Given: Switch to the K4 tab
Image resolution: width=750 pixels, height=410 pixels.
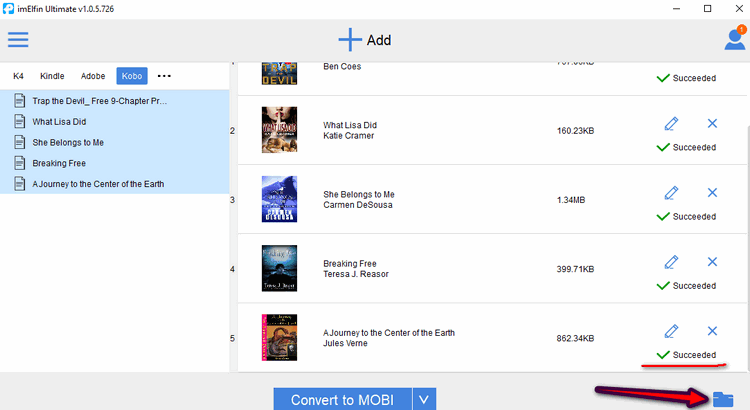Looking at the screenshot, I should 18,76.
